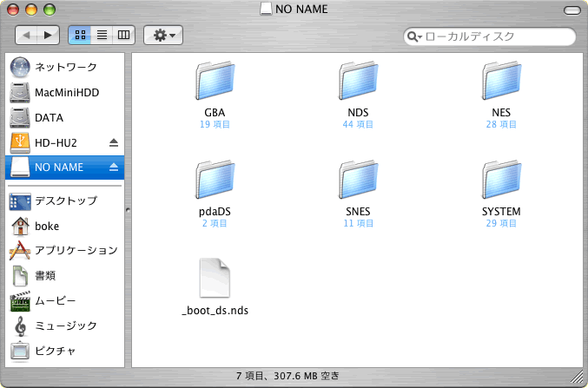Select the ネットワーク sidebar label

[x=66, y=67]
